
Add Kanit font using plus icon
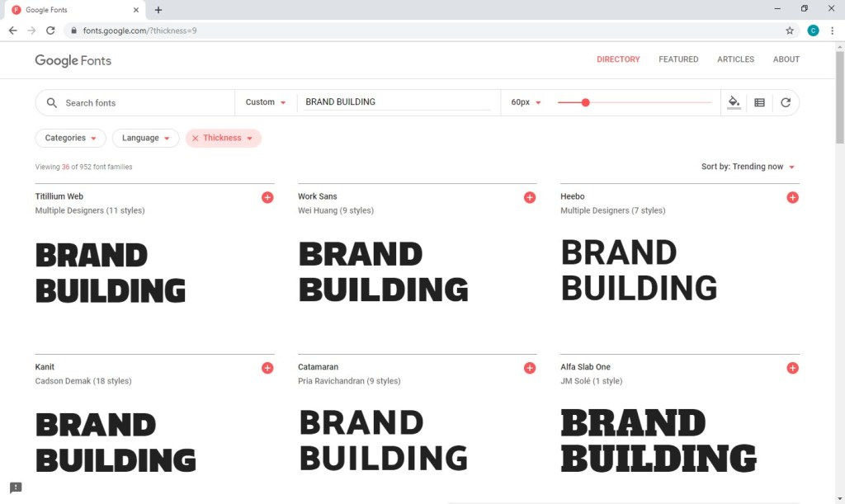pyautogui.click(x=267, y=368)
